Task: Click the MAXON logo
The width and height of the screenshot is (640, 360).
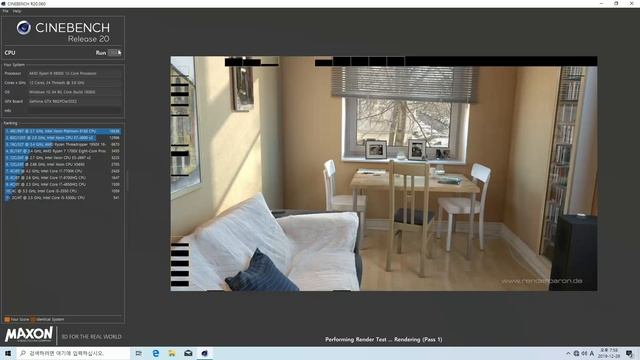Action: tap(29, 334)
